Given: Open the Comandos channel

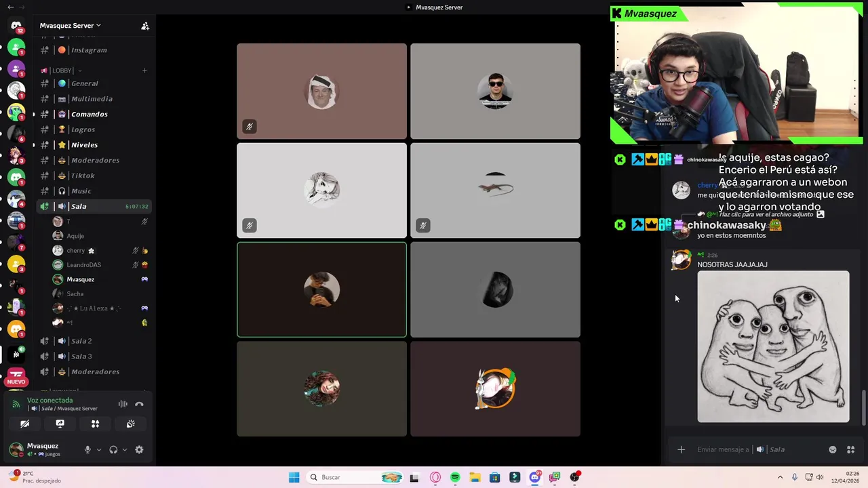Looking at the screenshot, I should click(94, 114).
